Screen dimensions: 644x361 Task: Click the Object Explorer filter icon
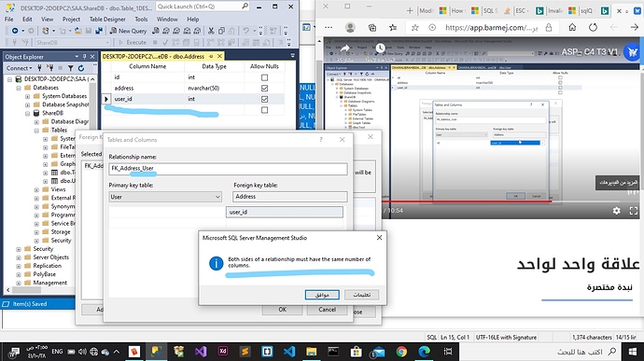(71, 68)
